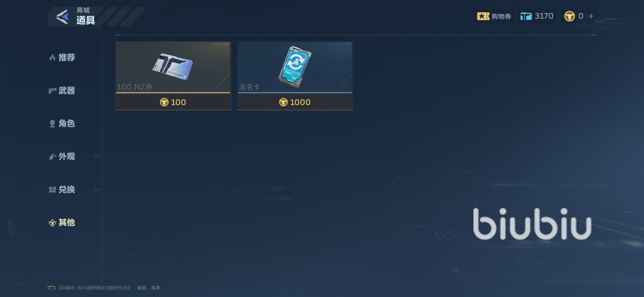
Task: Select the 100 NZ券 item thumbnail
Action: click(173, 67)
